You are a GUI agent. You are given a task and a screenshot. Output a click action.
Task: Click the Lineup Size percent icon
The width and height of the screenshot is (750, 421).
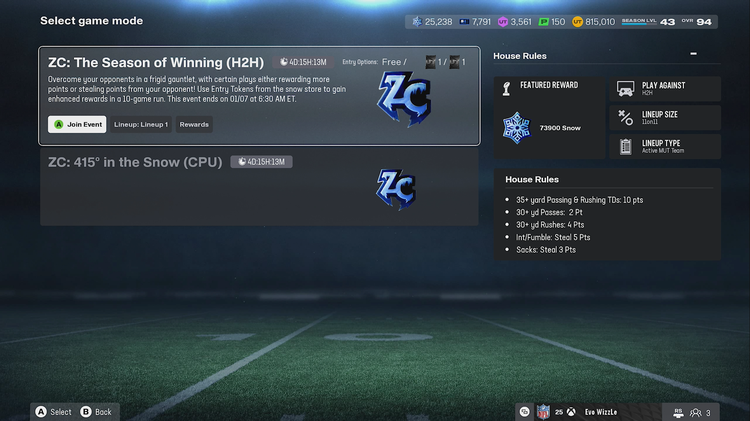625,117
